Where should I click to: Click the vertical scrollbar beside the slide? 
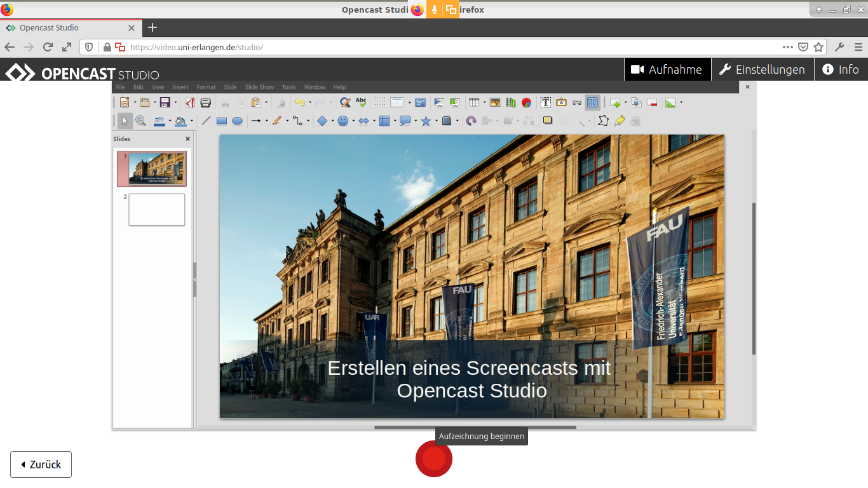[x=754, y=280]
